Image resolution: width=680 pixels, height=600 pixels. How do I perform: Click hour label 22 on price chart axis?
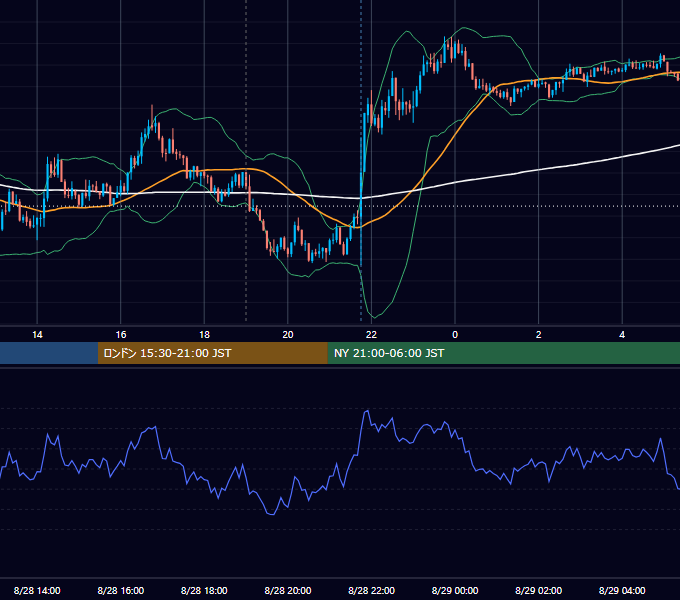[371, 334]
